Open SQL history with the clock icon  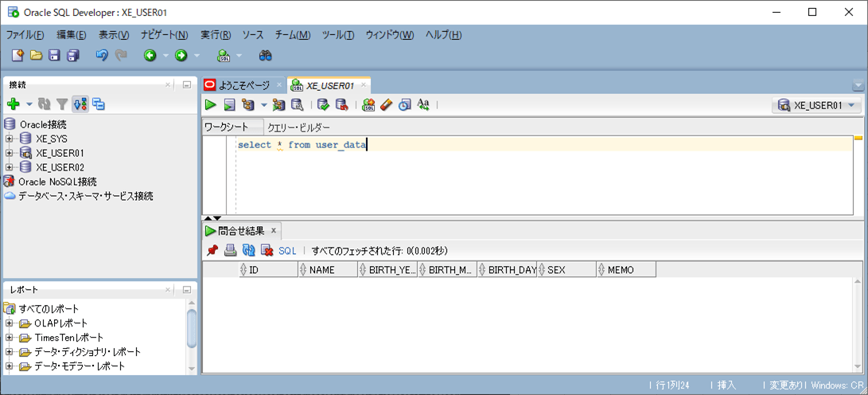pos(405,104)
